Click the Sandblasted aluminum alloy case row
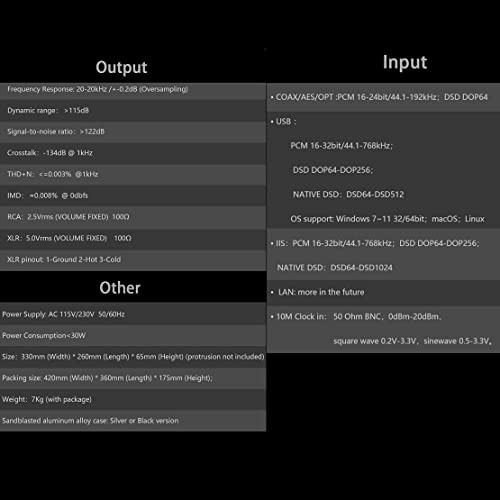 click(x=133, y=421)
